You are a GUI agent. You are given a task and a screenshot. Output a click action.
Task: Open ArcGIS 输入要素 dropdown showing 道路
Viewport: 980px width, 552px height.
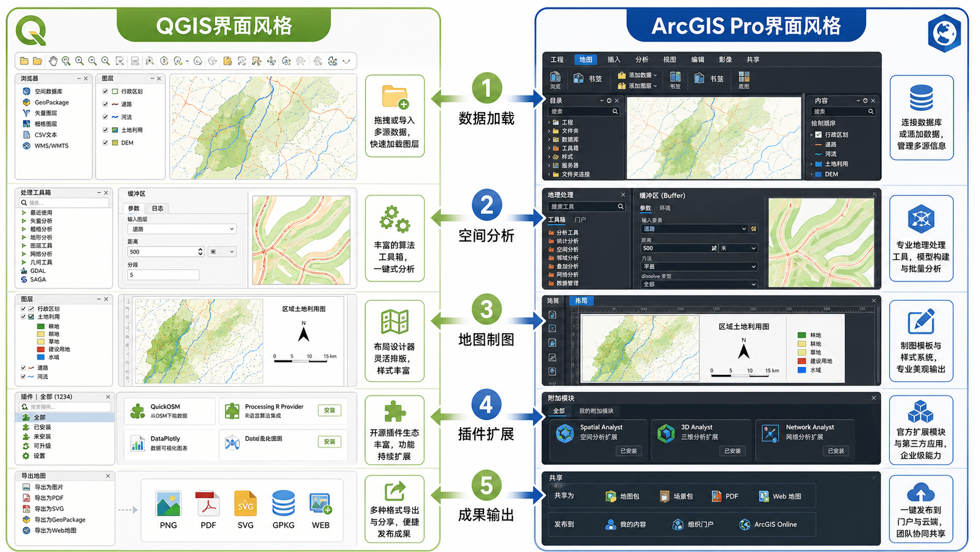coord(695,229)
